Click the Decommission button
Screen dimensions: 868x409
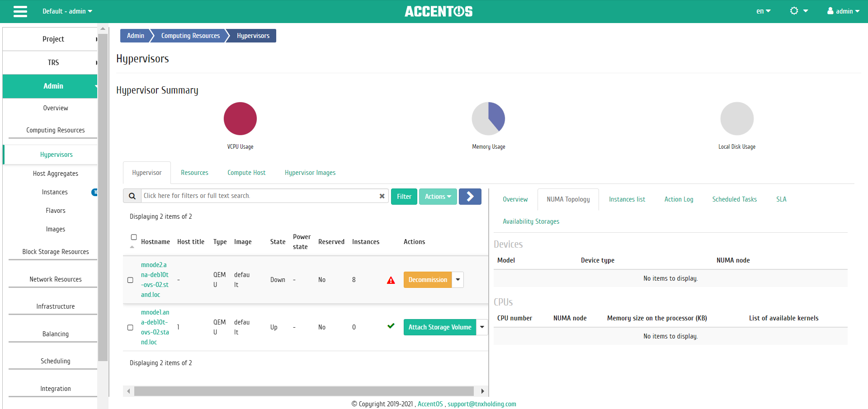(x=428, y=280)
